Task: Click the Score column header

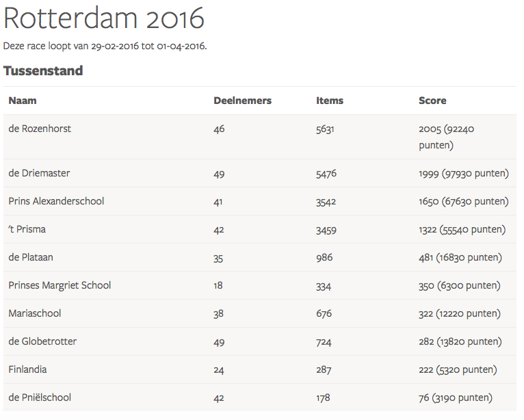Action: [432, 101]
